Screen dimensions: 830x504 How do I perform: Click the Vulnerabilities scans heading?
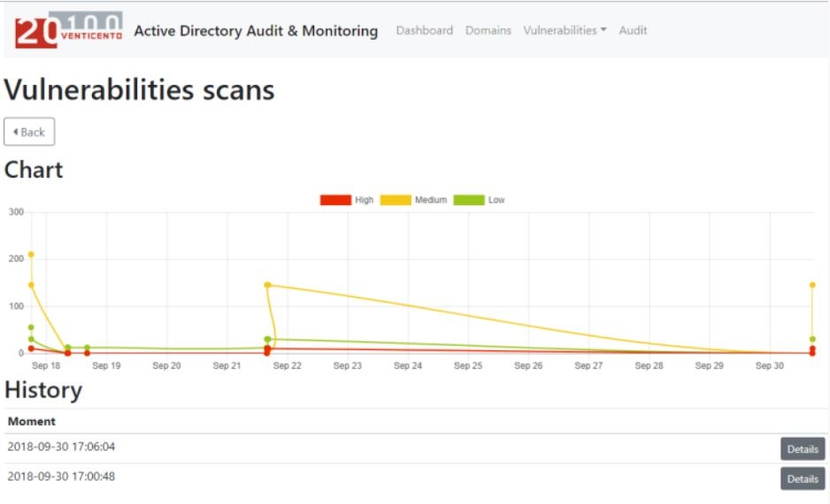click(x=139, y=89)
